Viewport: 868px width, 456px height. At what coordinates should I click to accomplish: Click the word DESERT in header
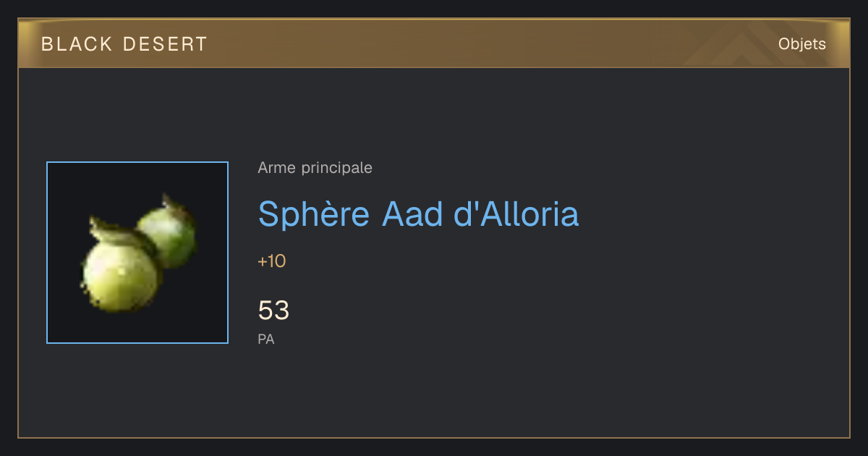tap(165, 44)
